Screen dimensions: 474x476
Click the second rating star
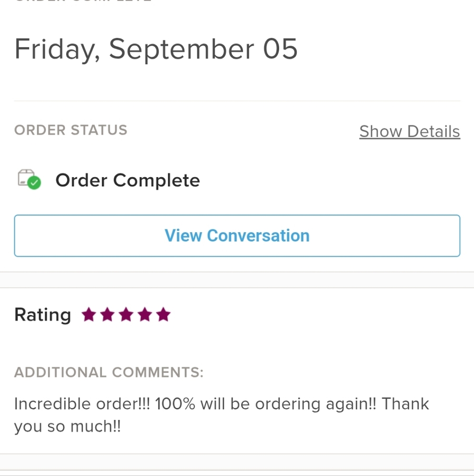coord(108,315)
